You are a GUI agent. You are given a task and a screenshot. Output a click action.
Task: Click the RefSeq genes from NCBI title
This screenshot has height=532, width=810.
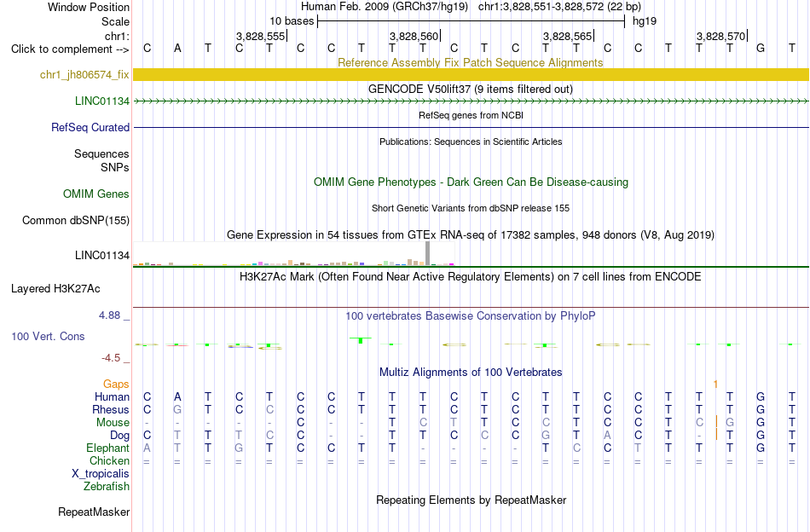pyautogui.click(x=471, y=115)
